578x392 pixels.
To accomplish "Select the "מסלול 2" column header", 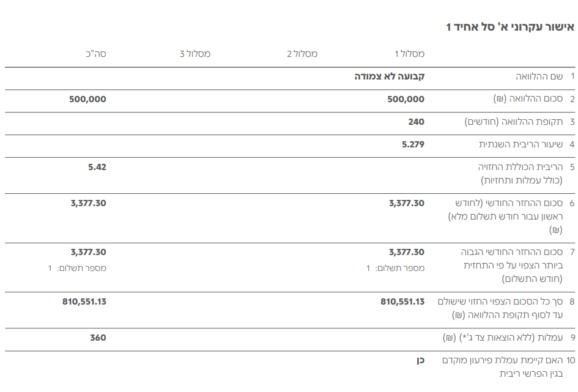I will pyautogui.click(x=302, y=54).
